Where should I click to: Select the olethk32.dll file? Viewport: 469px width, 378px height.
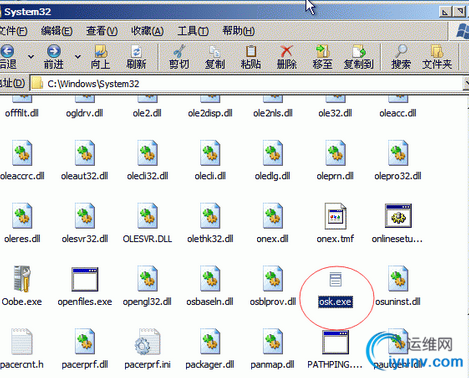tap(210, 223)
